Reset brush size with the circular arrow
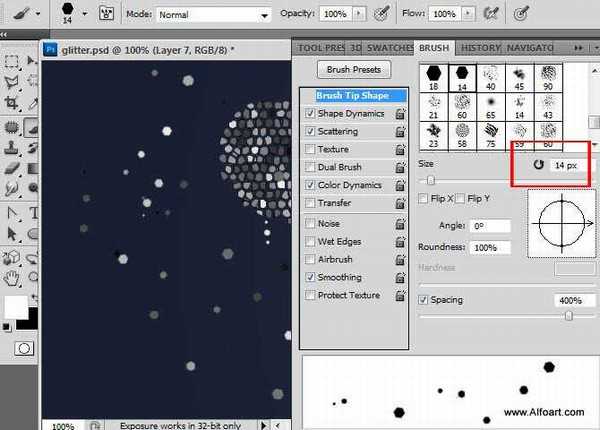Screen dimensions: 600x430 point(539,165)
